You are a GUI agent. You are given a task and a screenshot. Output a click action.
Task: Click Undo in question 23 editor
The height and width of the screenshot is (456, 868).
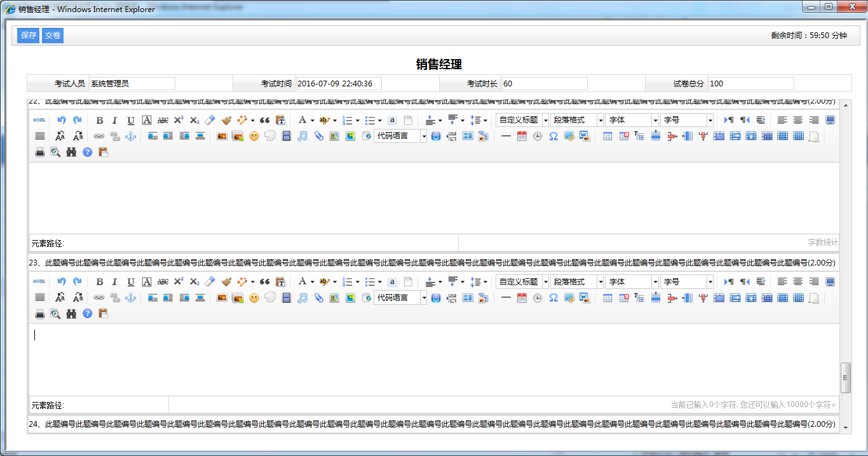[x=62, y=282]
